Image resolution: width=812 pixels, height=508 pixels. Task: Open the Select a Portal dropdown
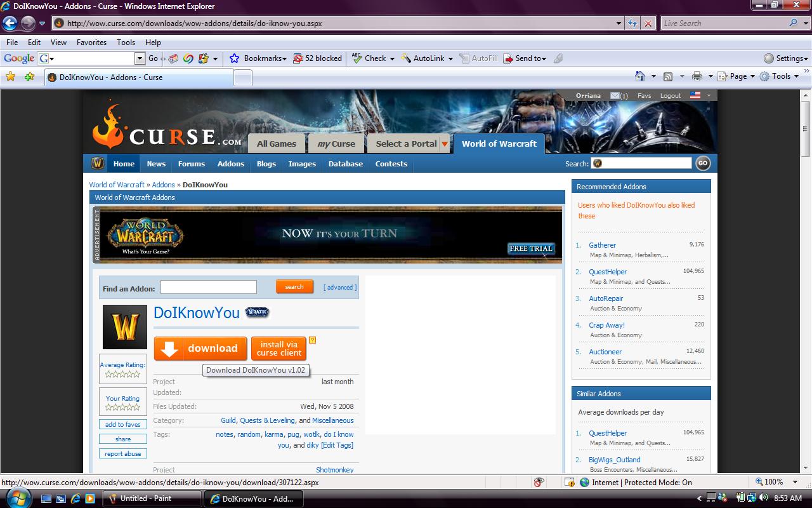click(445, 144)
